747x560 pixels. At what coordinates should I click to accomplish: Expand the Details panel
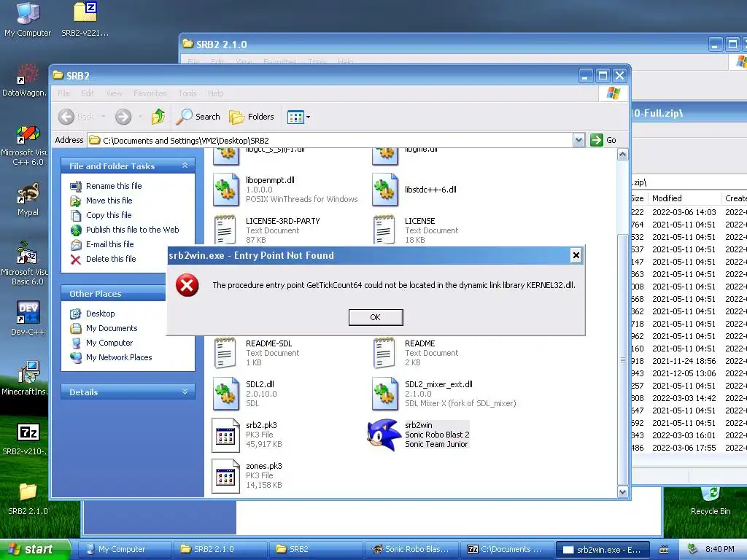coord(185,392)
